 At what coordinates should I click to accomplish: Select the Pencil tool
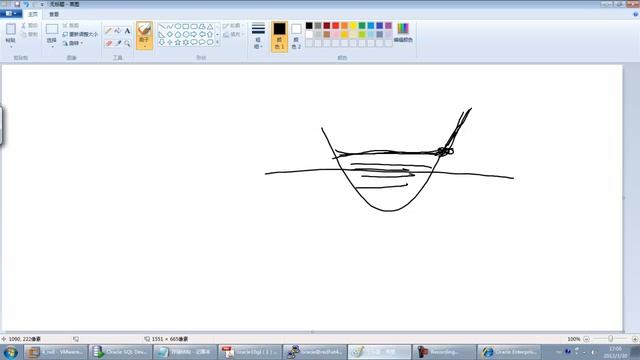point(108,31)
